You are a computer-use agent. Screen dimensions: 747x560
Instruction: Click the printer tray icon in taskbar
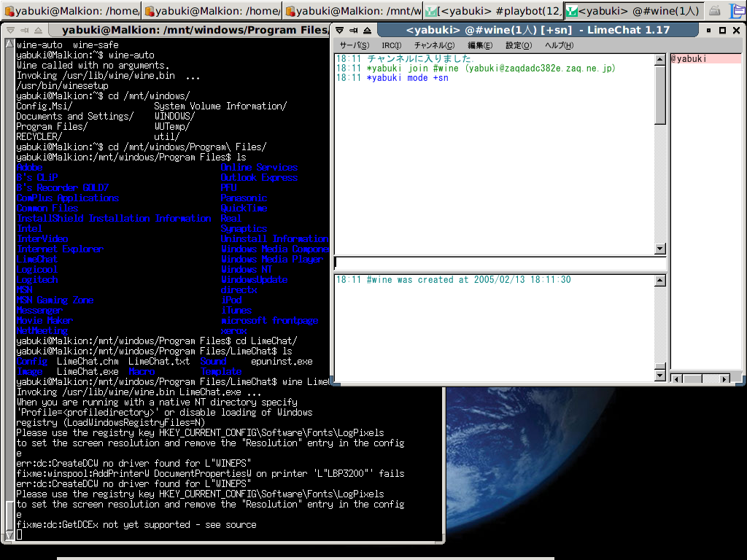714,10
